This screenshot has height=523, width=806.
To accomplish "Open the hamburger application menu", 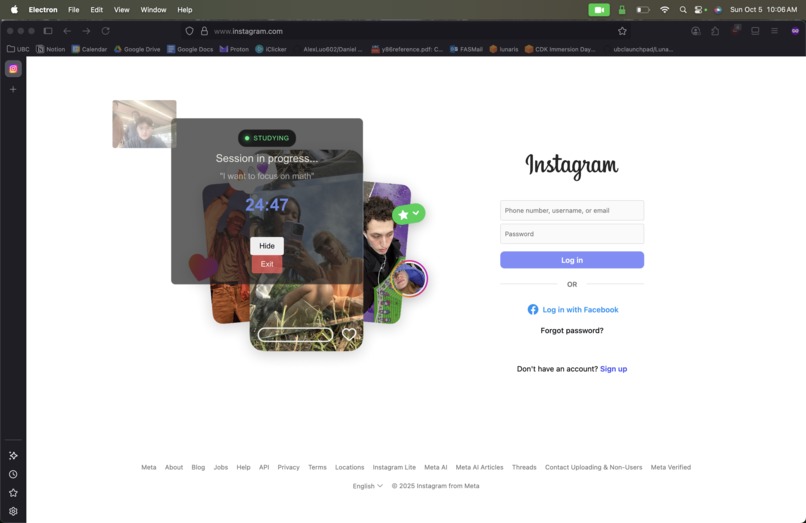I will [x=774, y=31].
